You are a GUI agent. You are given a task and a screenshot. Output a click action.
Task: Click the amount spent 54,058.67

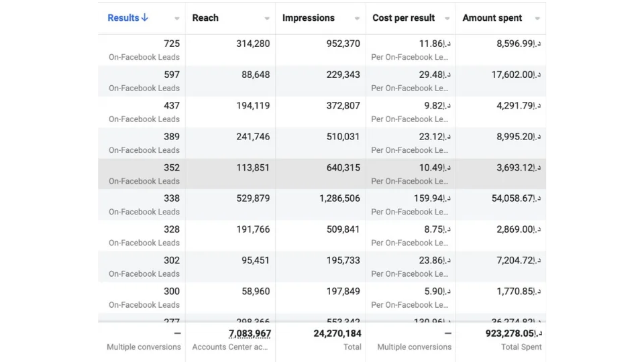[x=517, y=198]
